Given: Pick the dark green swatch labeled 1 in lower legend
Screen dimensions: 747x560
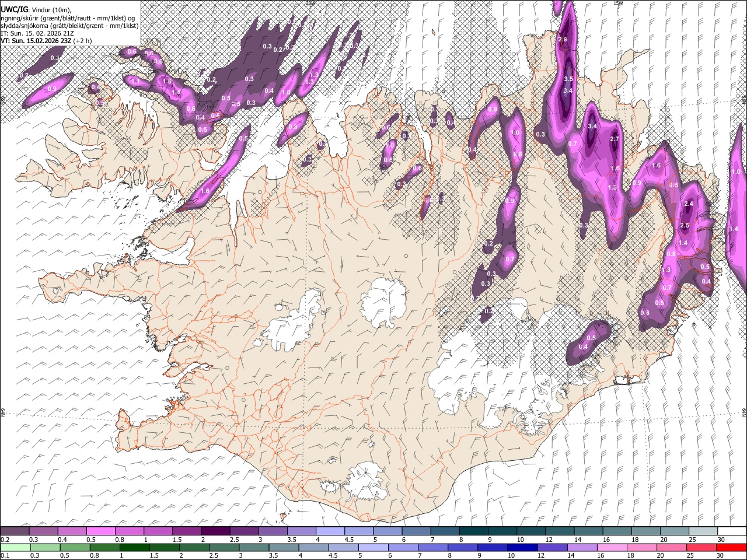Looking at the screenshot, I should point(135,548).
